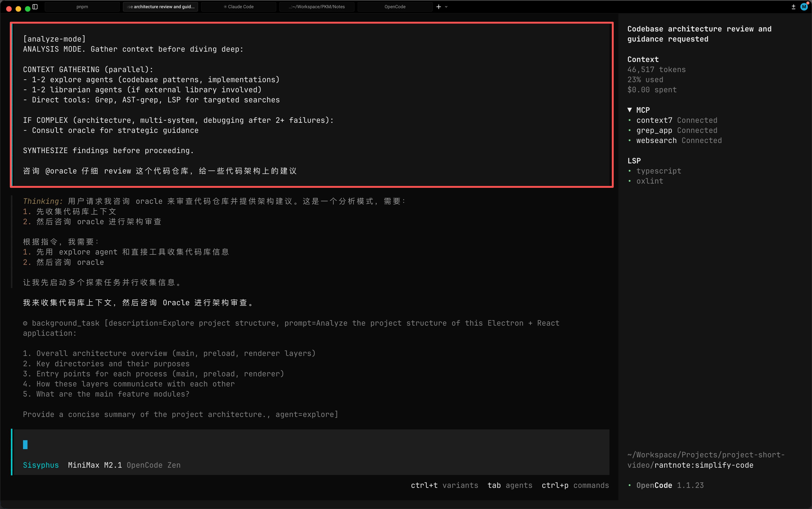
Task: Click the new tab plus icon
Action: pyautogui.click(x=438, y=7)
